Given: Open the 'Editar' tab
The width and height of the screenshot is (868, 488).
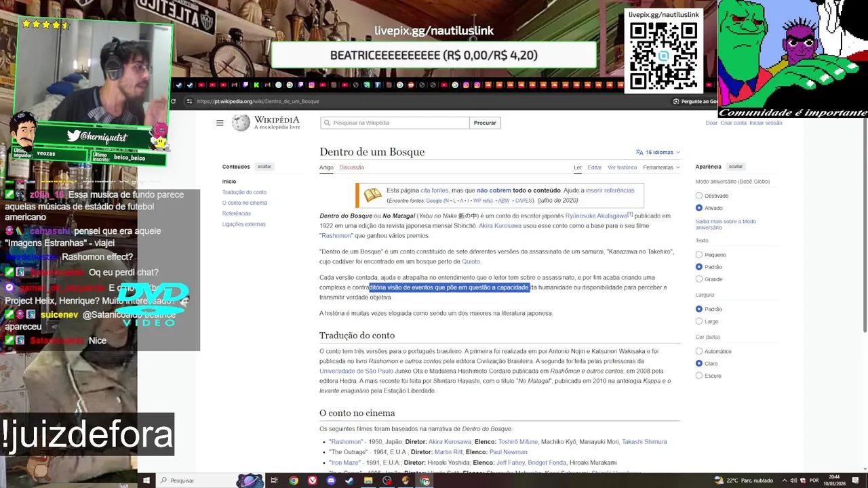Looking at the screenshot, I should click(x=595, y=167).
